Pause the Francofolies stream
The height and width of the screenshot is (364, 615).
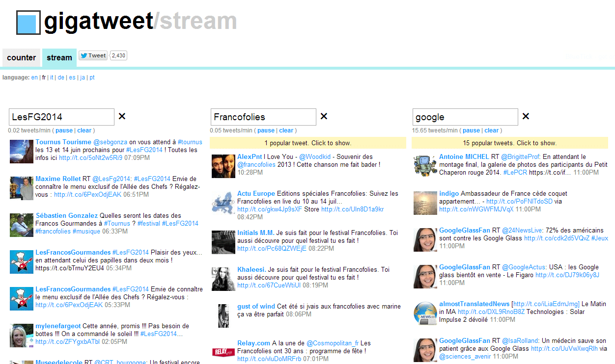click(266, 130)
